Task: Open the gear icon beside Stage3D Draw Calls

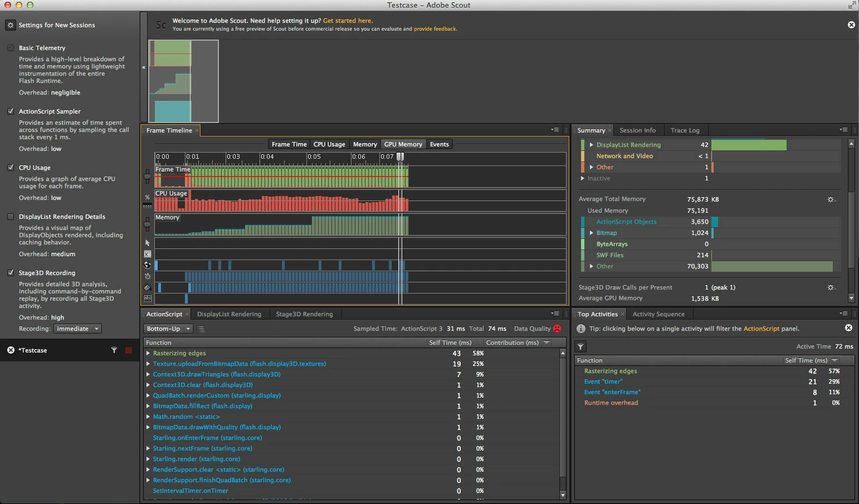Action: tap(831, 287)
